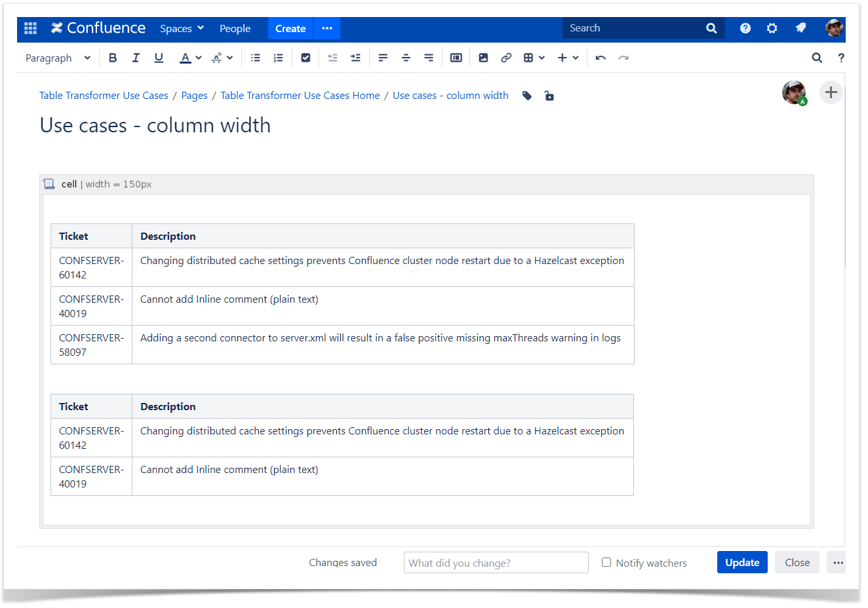
Task: Select the cell macro header
Action: click(x=426, y=184)
